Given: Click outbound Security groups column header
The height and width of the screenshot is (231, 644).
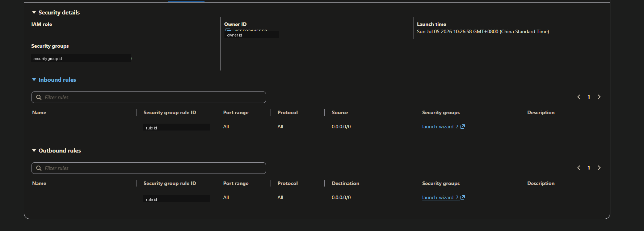Looking at the screenshot, I should 441,183.
